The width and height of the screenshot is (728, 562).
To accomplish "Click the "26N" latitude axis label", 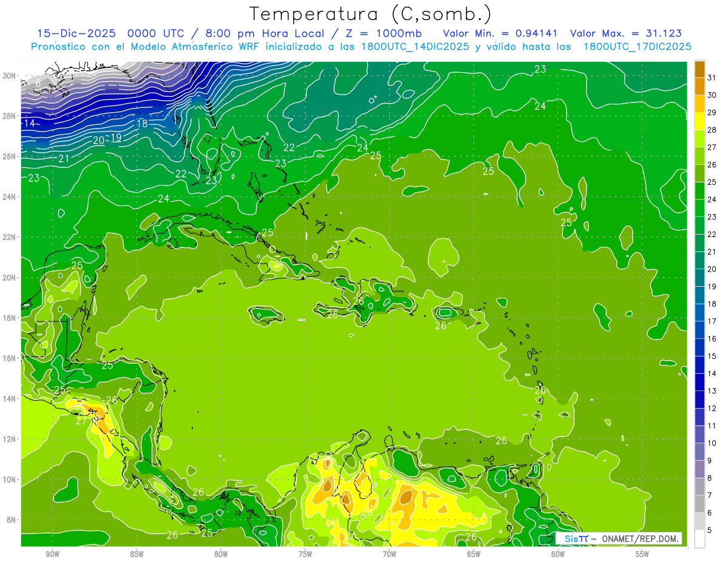I will point(9,156).
